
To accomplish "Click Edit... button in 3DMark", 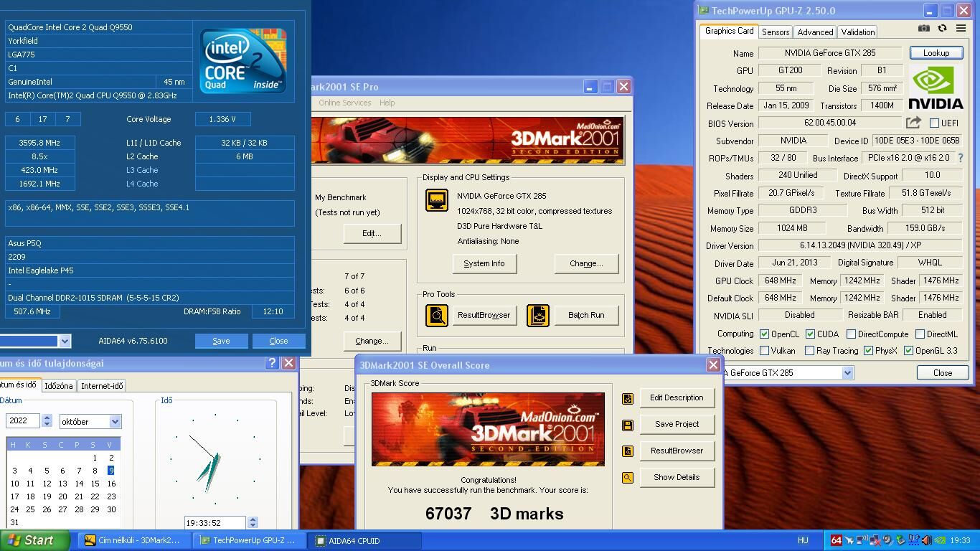I will click(x=372, y=233).
